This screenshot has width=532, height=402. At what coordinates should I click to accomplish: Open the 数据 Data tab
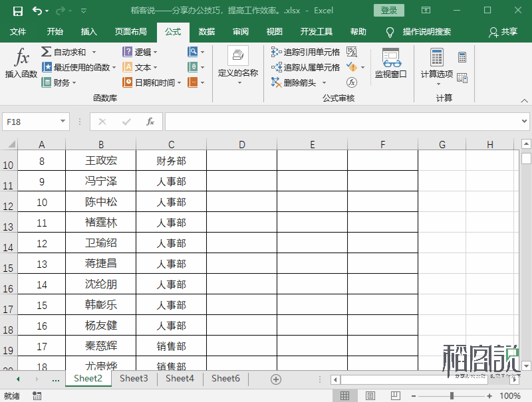point(207,32)
